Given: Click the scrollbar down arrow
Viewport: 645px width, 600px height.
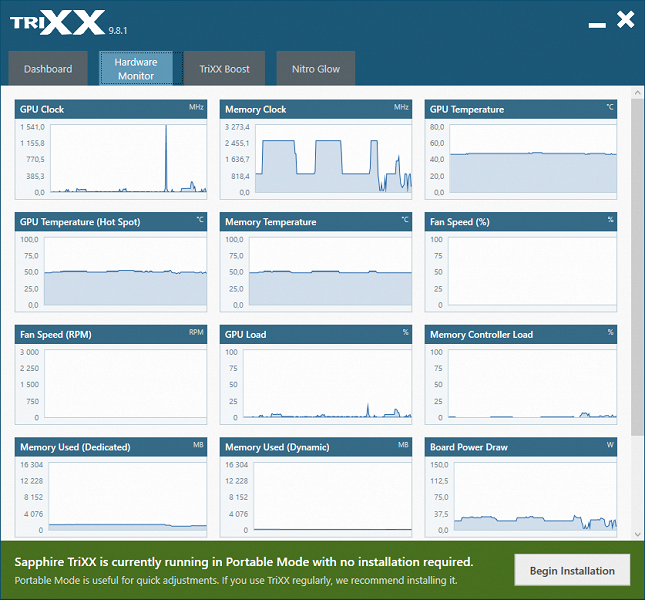Looking at the screenshot, I should pos(638,535).
